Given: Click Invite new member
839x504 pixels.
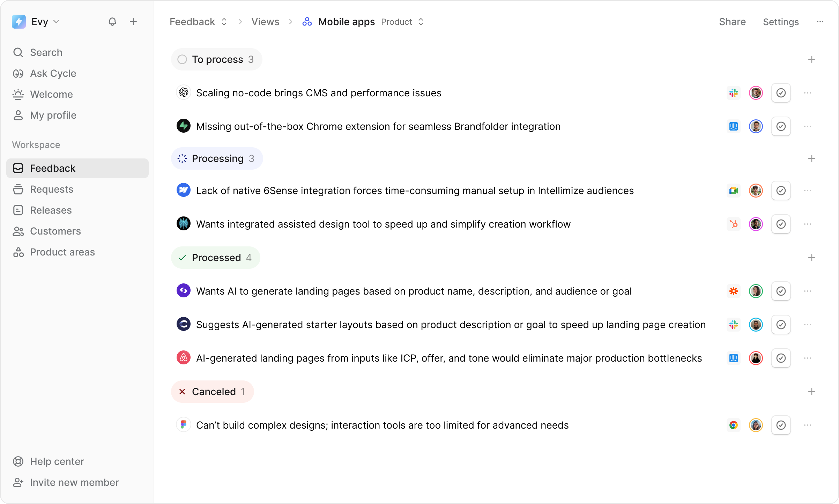Looking at the screenshot, I should point(74,482).
